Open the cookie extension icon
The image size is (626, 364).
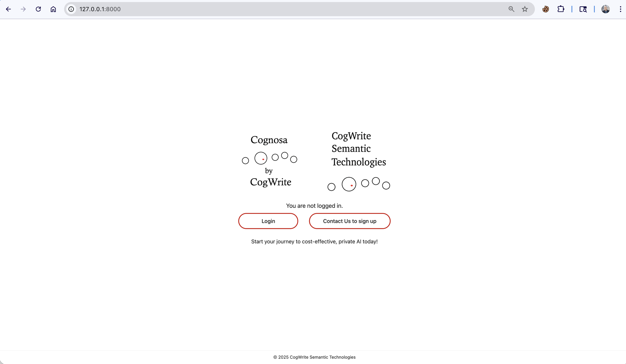coord(546,9)
